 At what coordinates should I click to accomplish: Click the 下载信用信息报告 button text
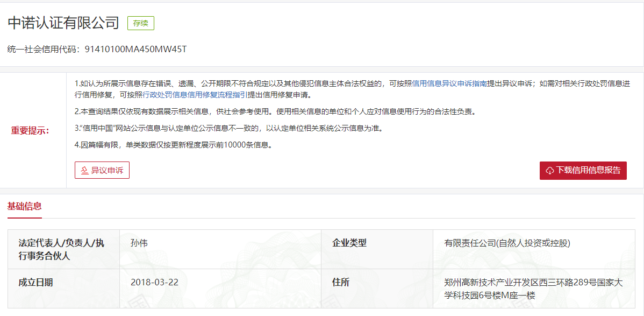(588, 171)
